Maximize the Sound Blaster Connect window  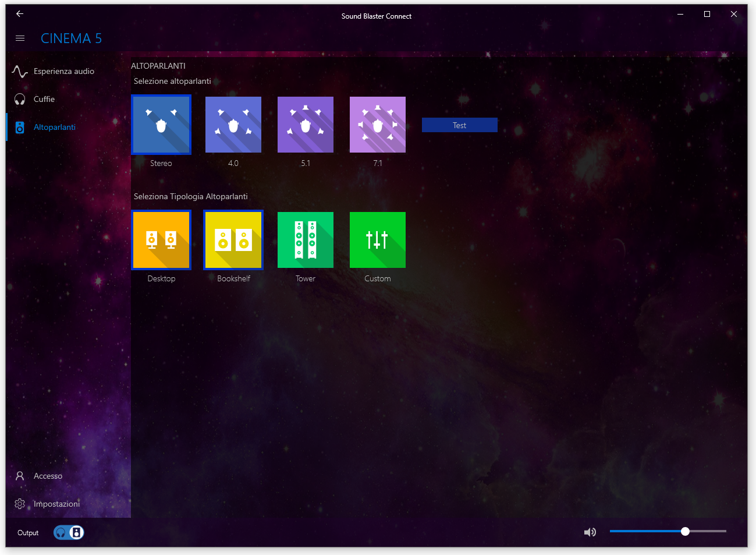coord(707,14)
